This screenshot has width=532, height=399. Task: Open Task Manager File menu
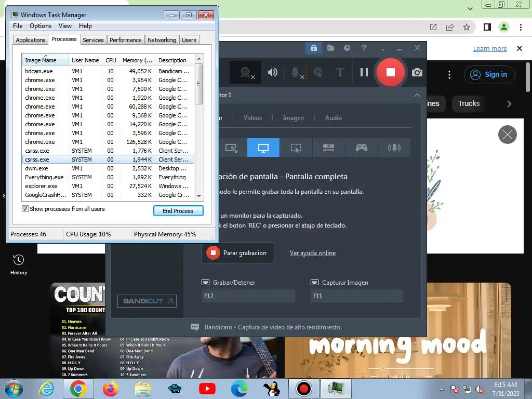click(x=18, y=26)
